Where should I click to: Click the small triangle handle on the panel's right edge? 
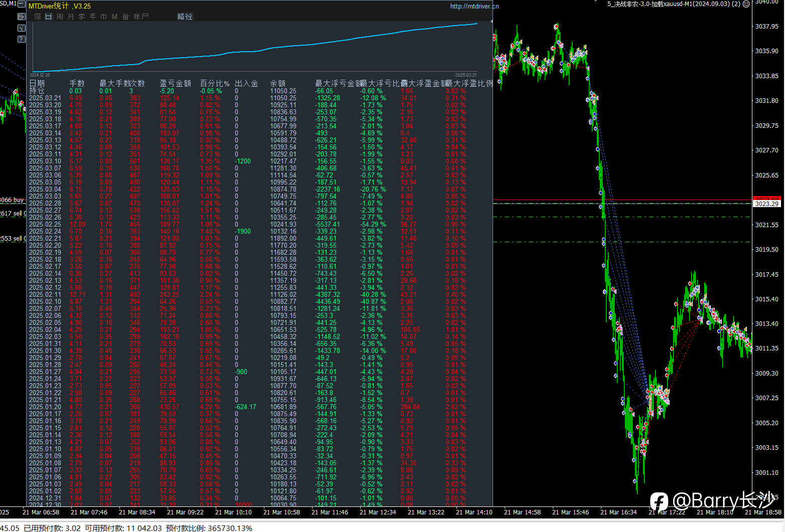[x=492, y=21]
